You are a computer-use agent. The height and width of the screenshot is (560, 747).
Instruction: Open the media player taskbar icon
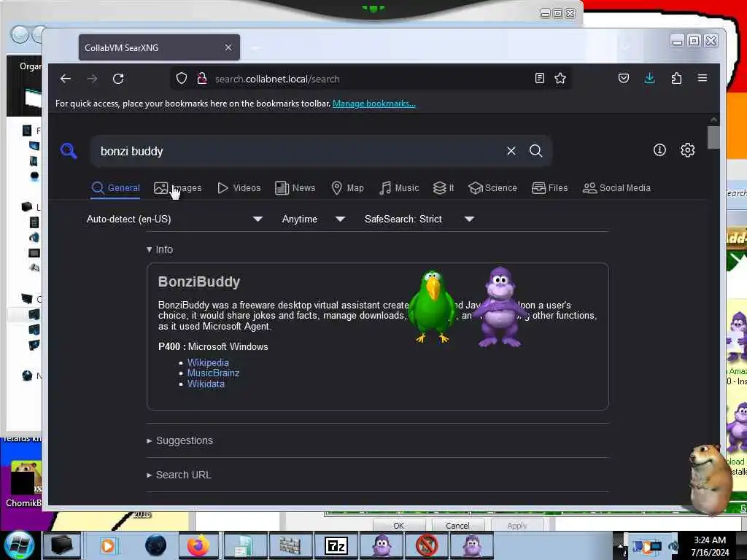coord(108,545)
